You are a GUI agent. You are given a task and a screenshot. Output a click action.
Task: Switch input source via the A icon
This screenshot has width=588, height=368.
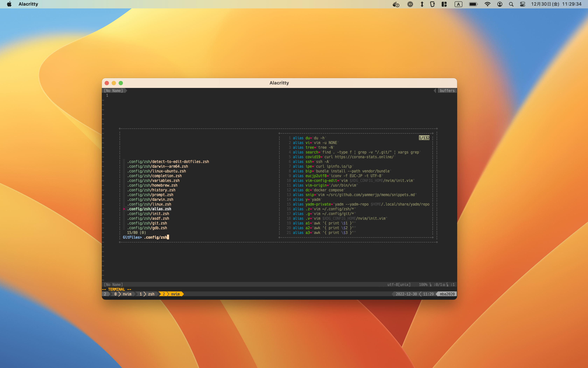coord(458,4)
